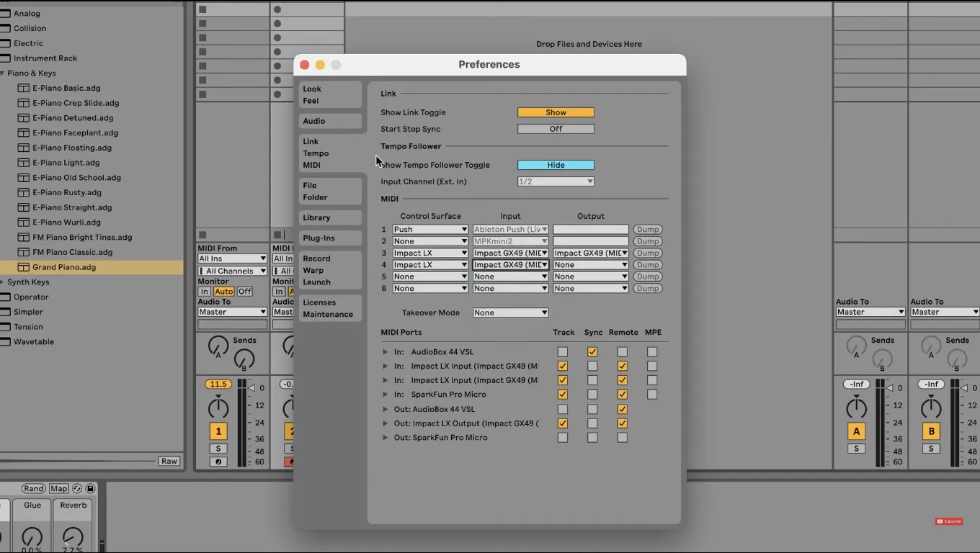Viewport: 980px width, 553px height.
Task: Collapse the Piano & Keys folder
Action: [x=3, y=73]
